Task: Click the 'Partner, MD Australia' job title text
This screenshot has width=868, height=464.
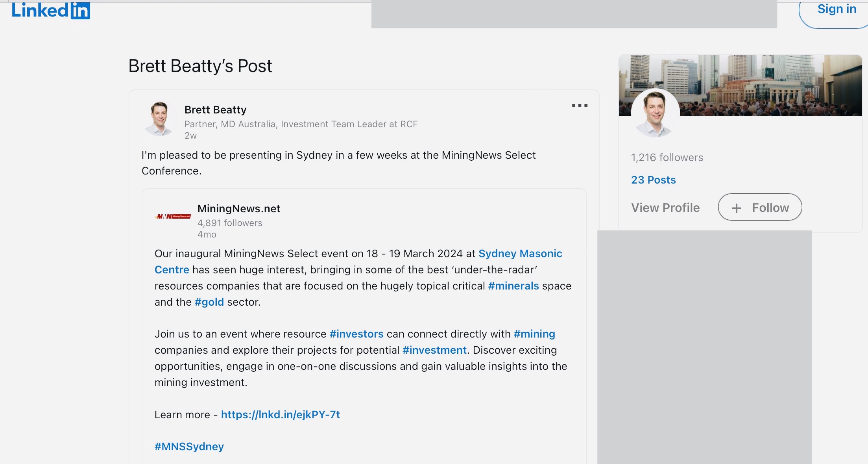Action: click(x=301, y=124)
